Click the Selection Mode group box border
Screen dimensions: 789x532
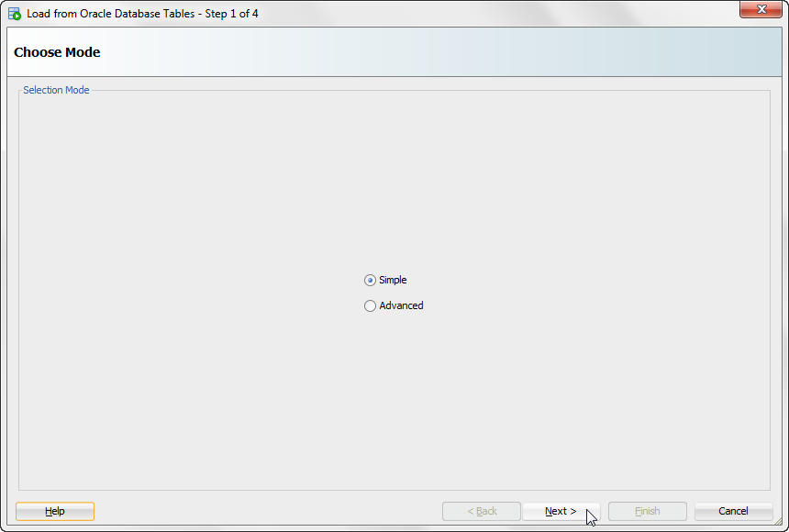coord(18,290)
